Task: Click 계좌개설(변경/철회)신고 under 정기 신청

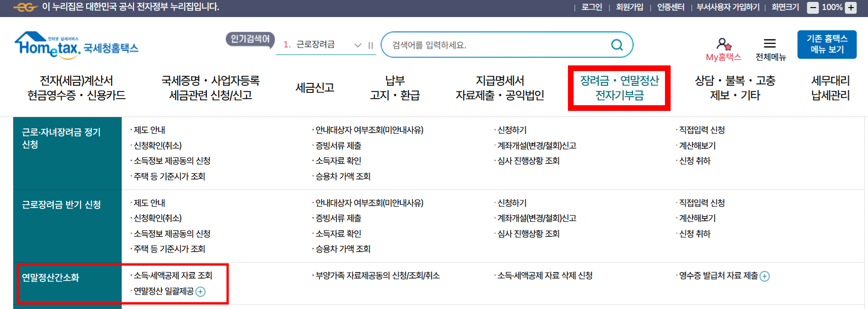Action: tap(537, 145)
